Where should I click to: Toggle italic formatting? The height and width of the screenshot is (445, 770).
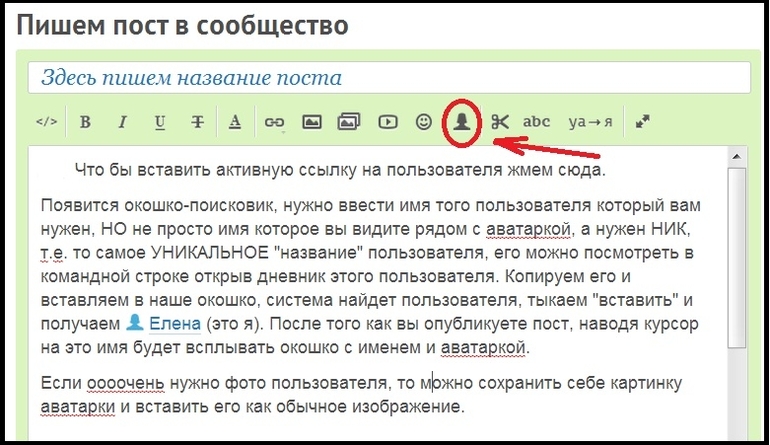pos(122,121)
